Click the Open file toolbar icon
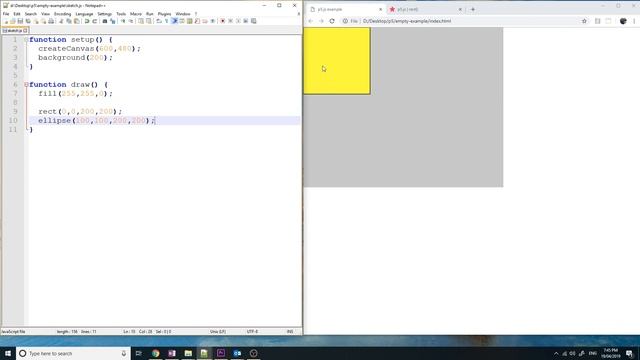 (13, 21)
